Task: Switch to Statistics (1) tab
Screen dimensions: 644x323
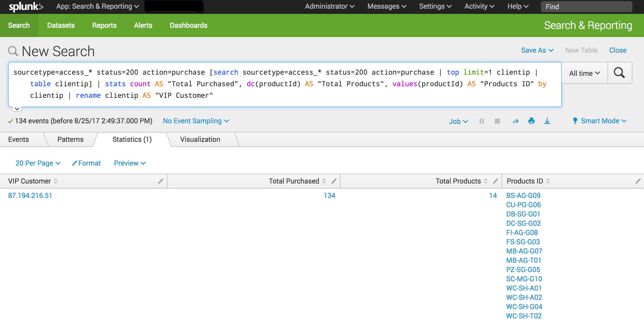Action: pos(132,140)
